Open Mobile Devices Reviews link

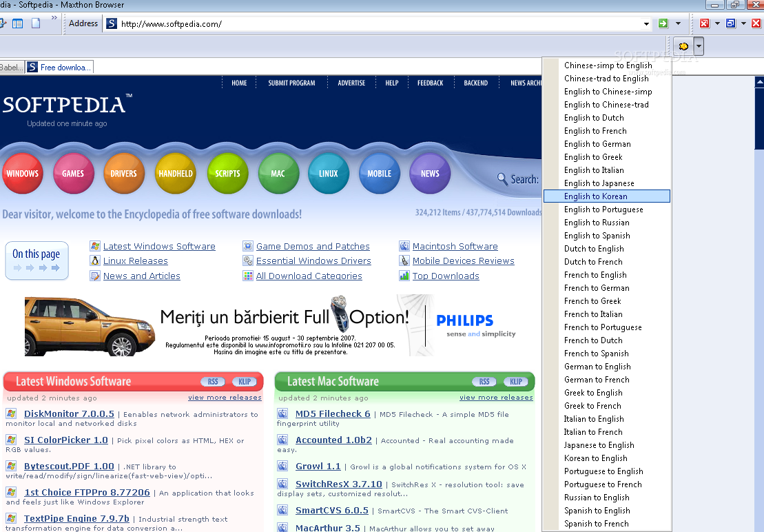(x=464, y=261)
